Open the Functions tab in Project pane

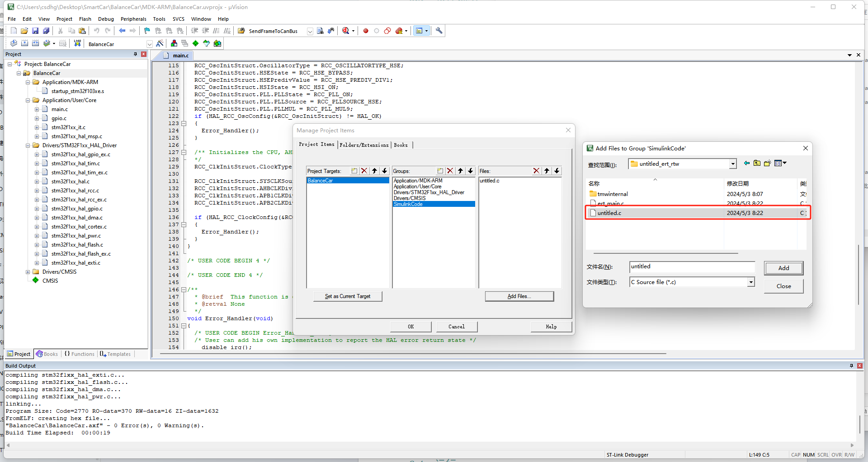pyautogui.click(x=79, y=354)
